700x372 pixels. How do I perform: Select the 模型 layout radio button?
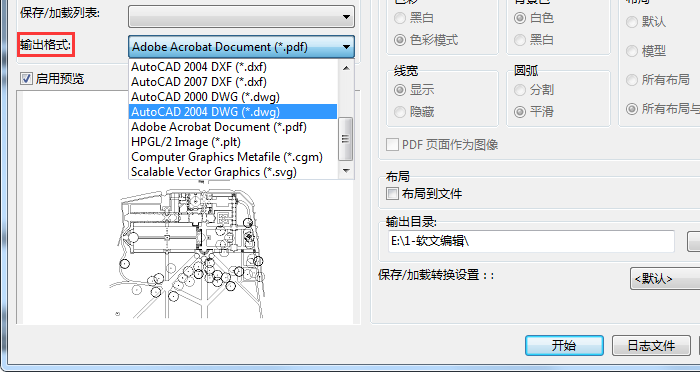[632, 51]
